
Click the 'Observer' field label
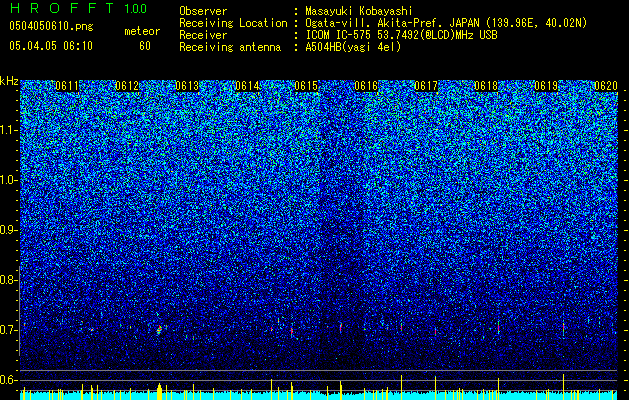coord(203,12)
